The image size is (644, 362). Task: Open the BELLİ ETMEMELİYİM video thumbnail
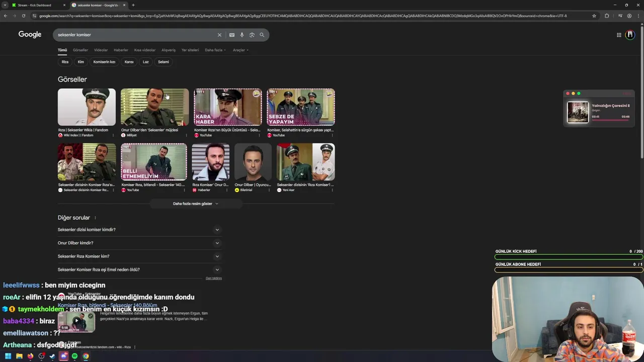154,162
